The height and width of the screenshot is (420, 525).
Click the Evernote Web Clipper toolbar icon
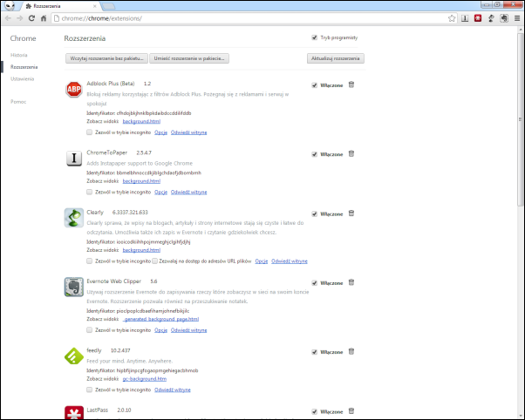click(504, 18)
